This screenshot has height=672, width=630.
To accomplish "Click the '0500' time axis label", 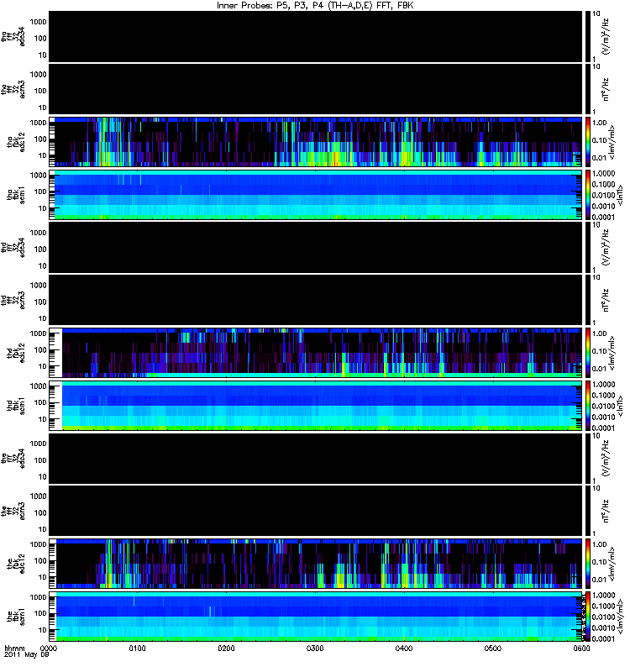I will [493, 648].
